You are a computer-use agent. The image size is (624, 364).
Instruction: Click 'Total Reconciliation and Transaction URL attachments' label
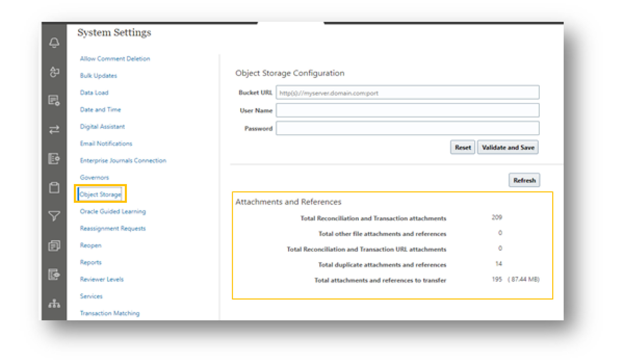367,249
